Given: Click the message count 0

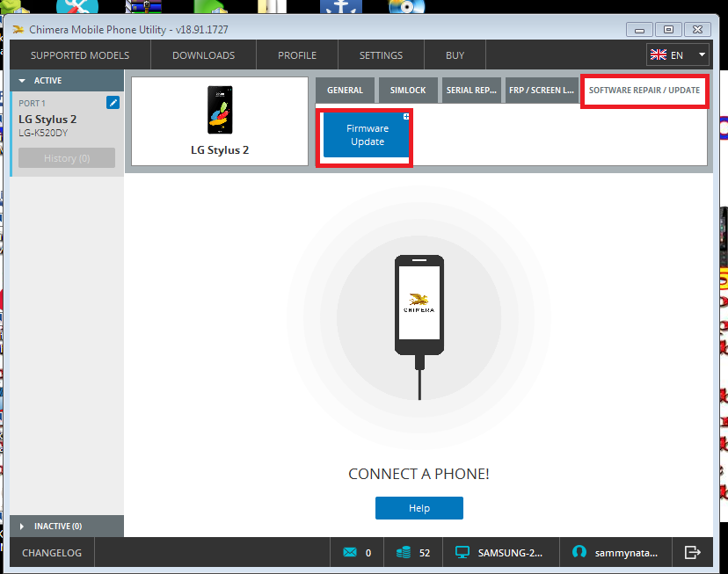Looking at the screenshot, I should [x=368, y=553].
